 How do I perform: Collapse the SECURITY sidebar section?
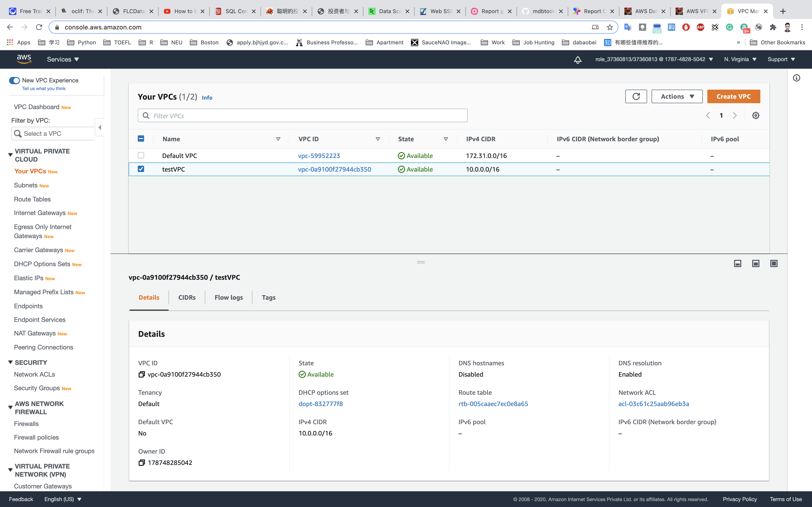[x=10, y=362]
